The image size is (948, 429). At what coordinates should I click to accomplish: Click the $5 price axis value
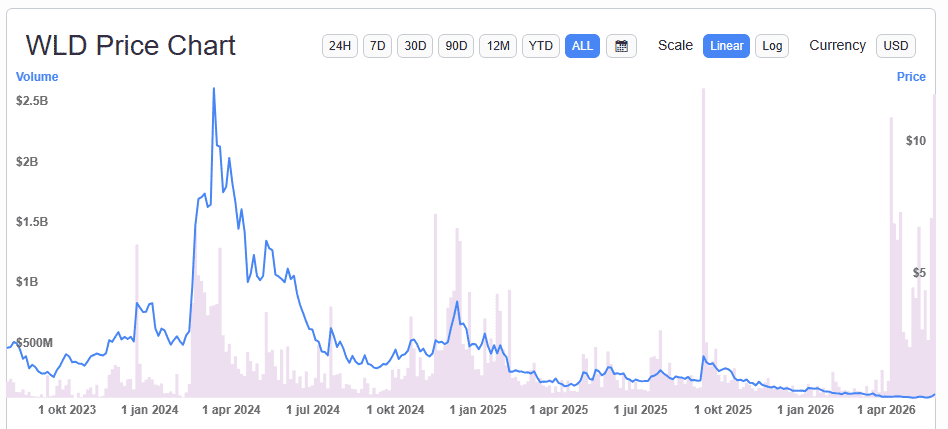tap(919, 273)
